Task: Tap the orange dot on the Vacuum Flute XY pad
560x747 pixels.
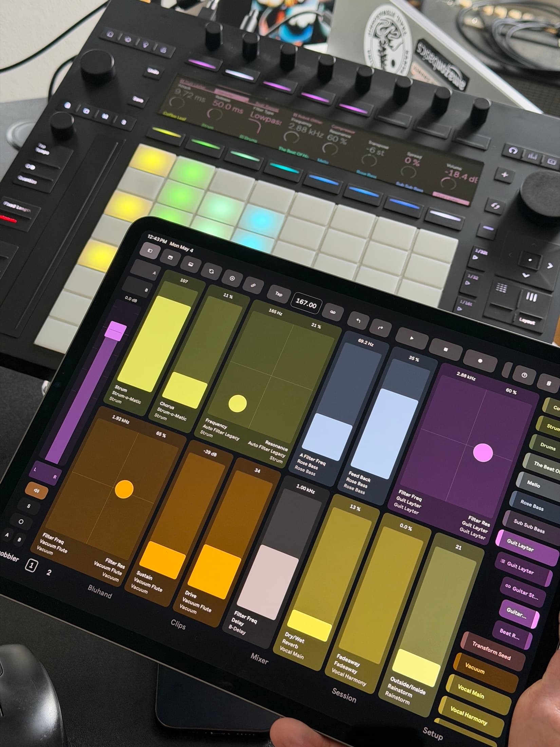Action: (124, 489)
